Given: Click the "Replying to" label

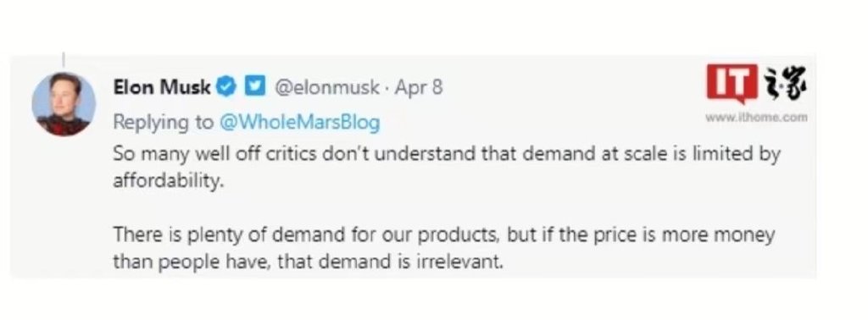Looking at the screenshot, I should (x=164, y=122).
